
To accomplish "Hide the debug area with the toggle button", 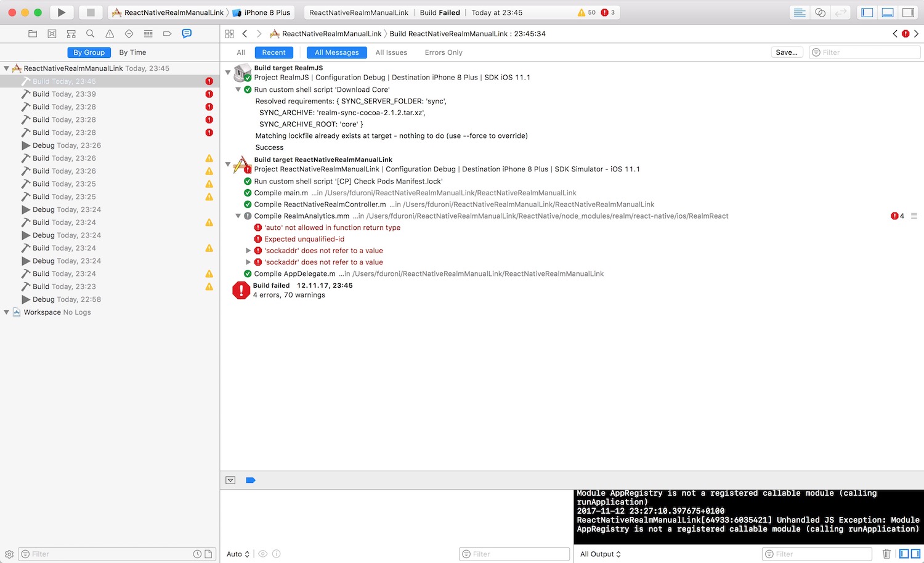I will 230,480.
